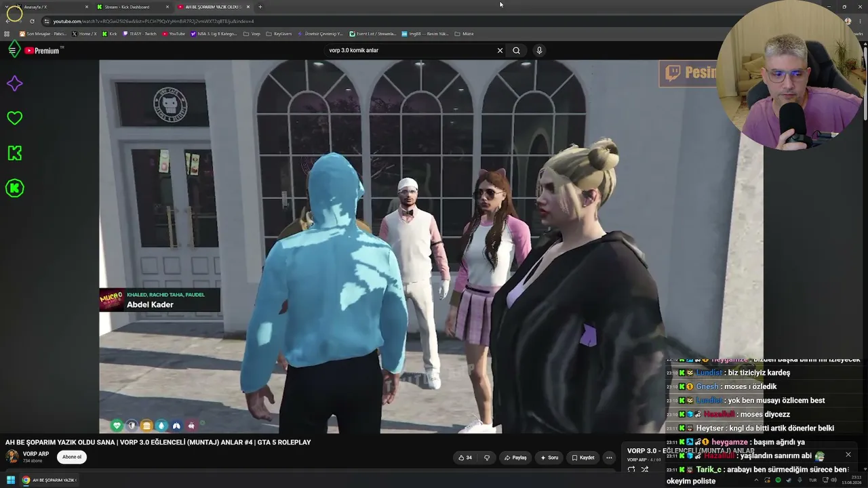Switch keyboard language via TUR indicator
The height and width of the screenshot is (488, 868).
click(x=812, y=480)
